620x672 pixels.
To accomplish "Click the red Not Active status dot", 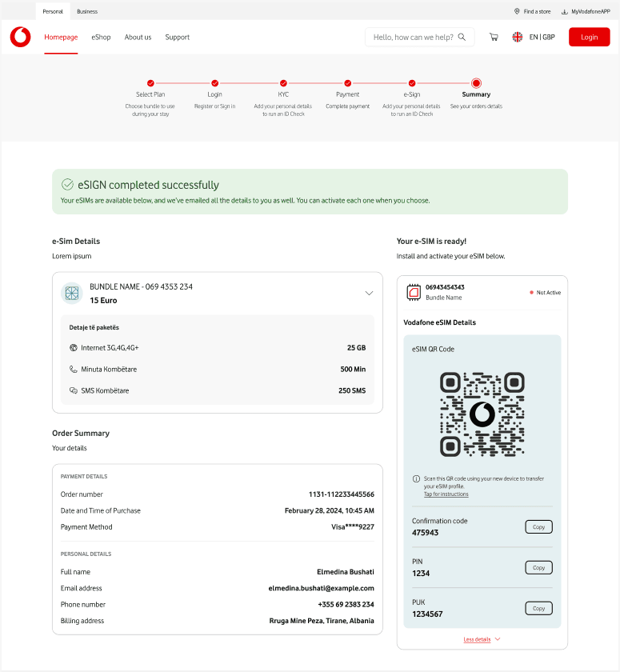I will 531,292.
